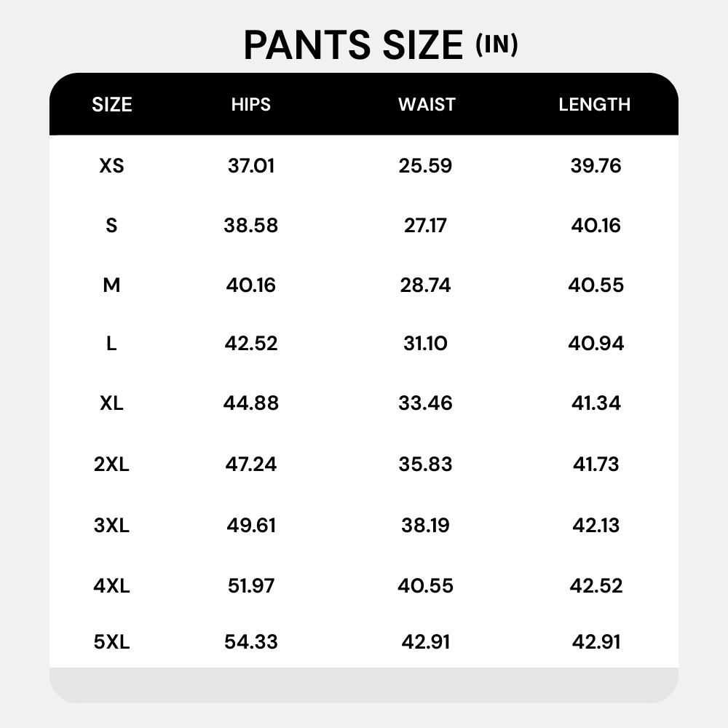Click the M size row label

point(111,285)
